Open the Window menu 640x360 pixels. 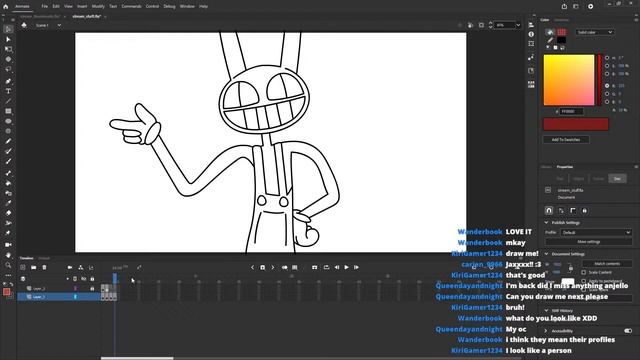(x=187, y=7)
